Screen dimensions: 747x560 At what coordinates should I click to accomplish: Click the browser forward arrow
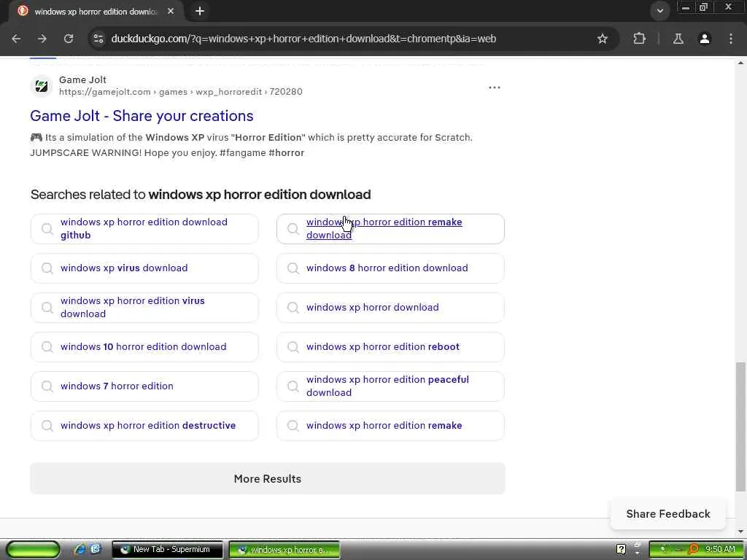[x=42, y=39]
